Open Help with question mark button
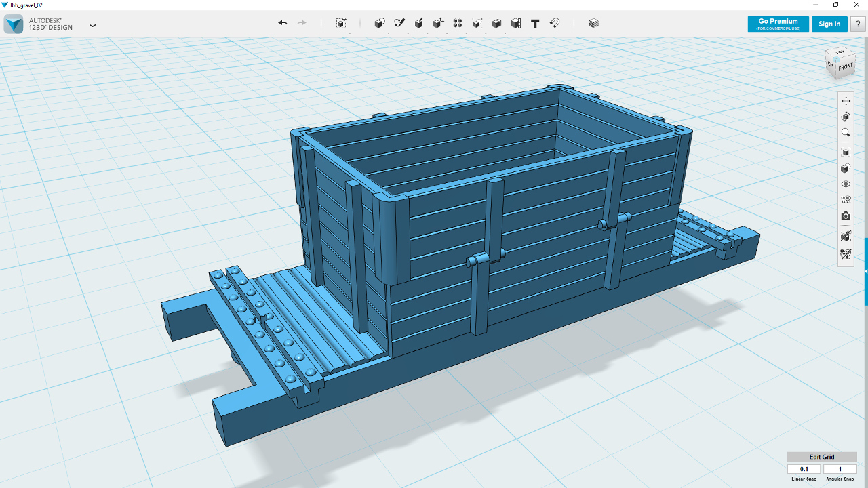 (858, 24)
